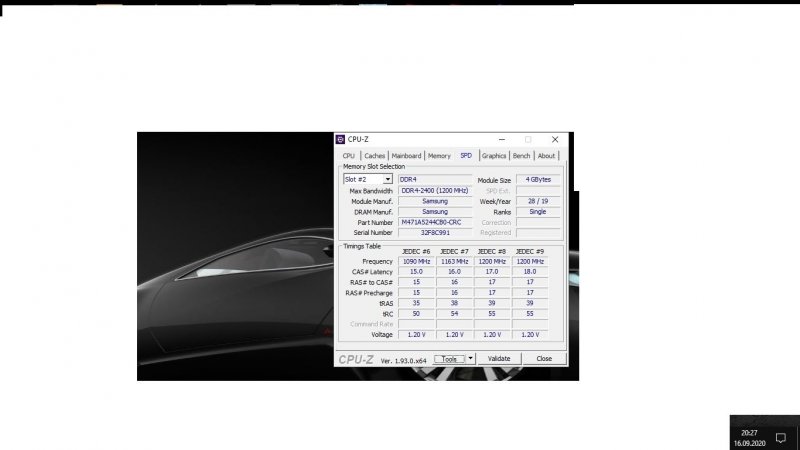Image resolution: width=800 pixels, height=450 pixels.
Task: Select the SPD tab
Action: point(466,155)
